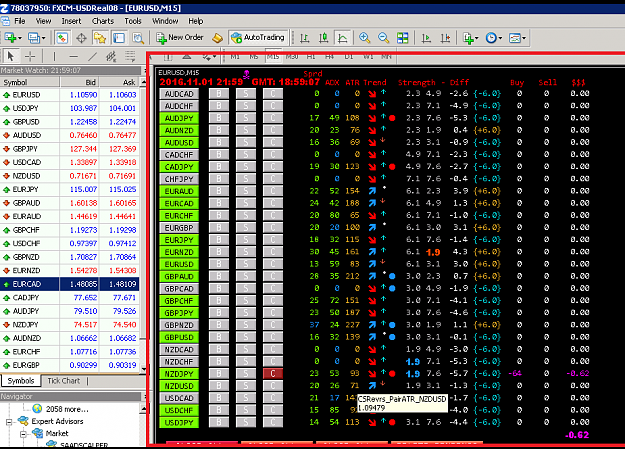The width and height of the screenshot is (625, 449).
Task: Collapse the Market tree node
Action: point(23,433)
